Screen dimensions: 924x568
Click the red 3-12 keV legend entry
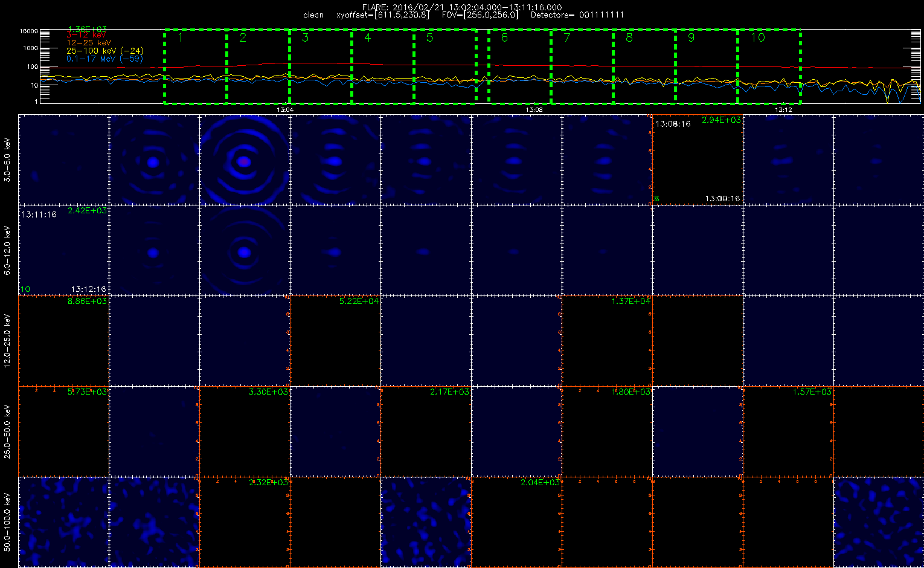point(86,36)
